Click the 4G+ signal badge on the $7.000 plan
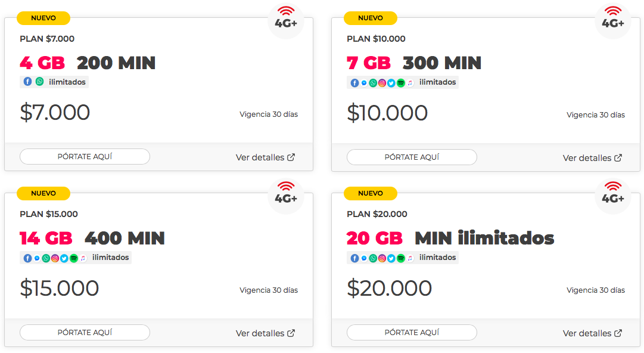 click(x=286, y=20)
